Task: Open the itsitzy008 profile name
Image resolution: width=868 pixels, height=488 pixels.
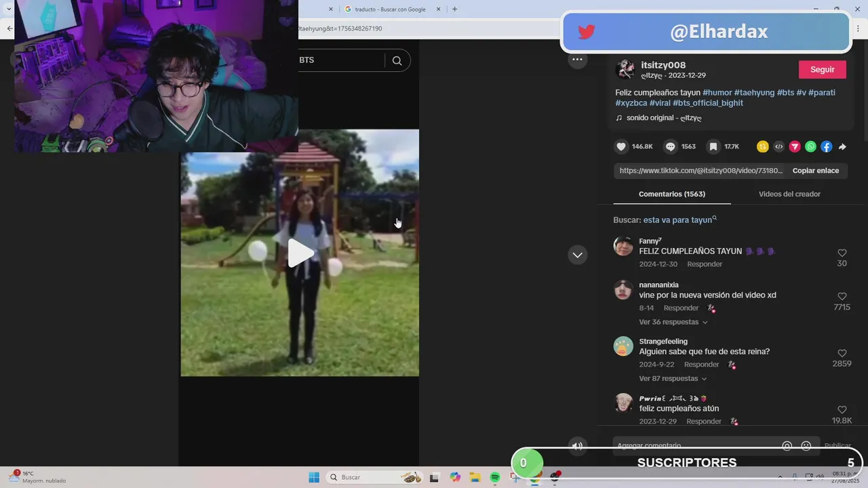Action: point(663,65)
